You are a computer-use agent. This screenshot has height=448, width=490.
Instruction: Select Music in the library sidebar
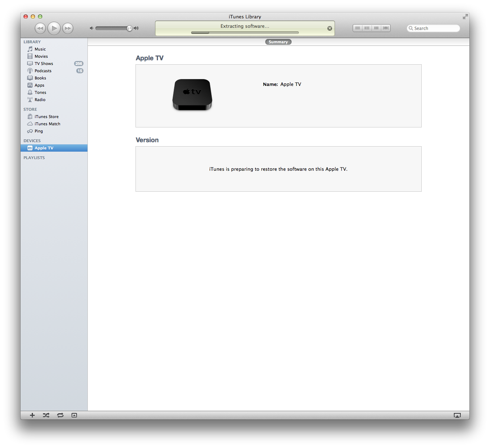click(x=54, y=49)
